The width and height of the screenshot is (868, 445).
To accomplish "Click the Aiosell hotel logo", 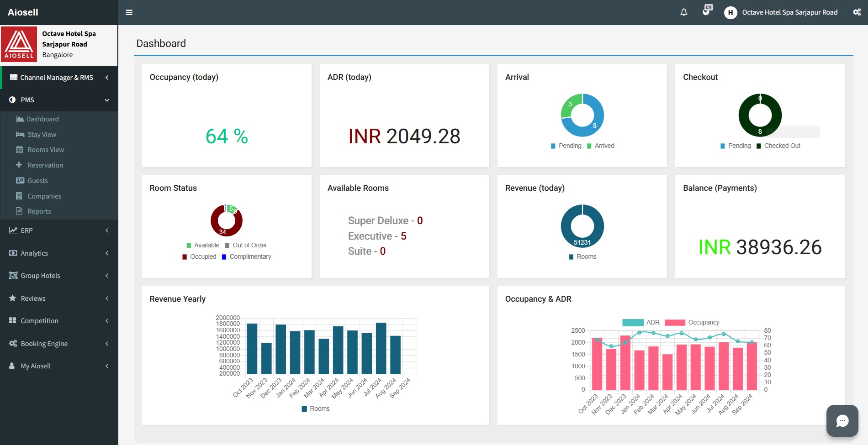I will click(19, 44).
